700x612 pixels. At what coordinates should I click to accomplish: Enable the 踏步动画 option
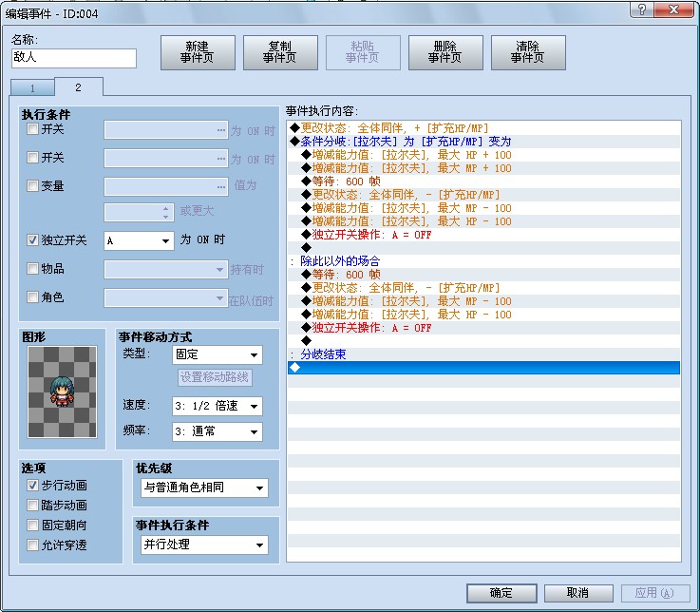click(x=32, y=506)
